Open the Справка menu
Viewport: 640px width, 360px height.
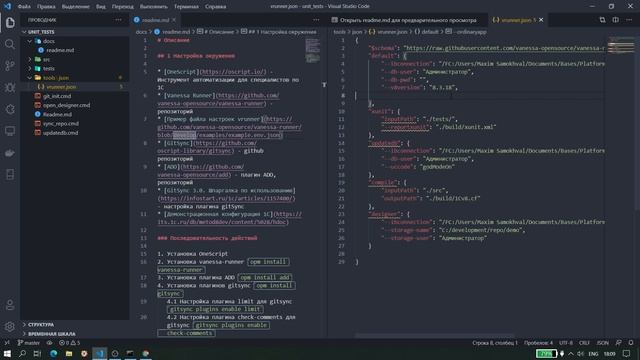pos(216,7)
